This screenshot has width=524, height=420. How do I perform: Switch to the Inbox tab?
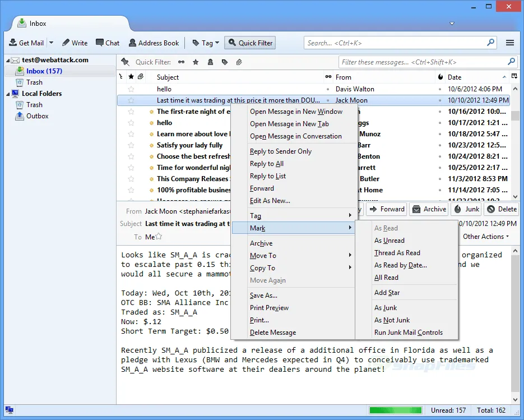pos(70,24)
